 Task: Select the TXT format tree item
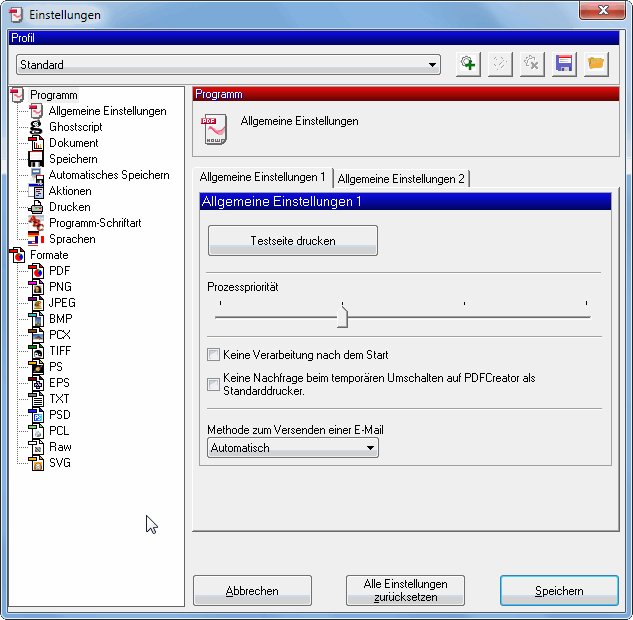pos(59,399)
